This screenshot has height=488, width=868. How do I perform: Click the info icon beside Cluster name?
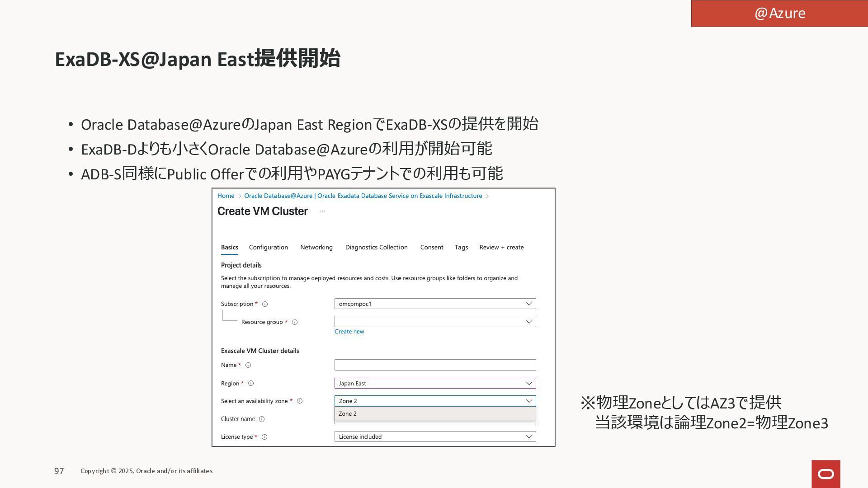(x=262, y=419)
